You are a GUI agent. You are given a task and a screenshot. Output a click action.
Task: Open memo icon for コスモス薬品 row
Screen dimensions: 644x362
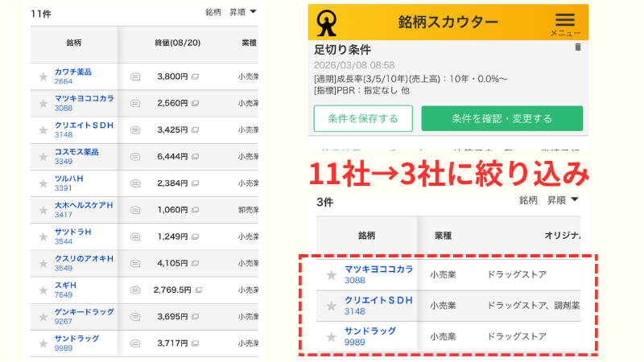[x=135, y=157]
